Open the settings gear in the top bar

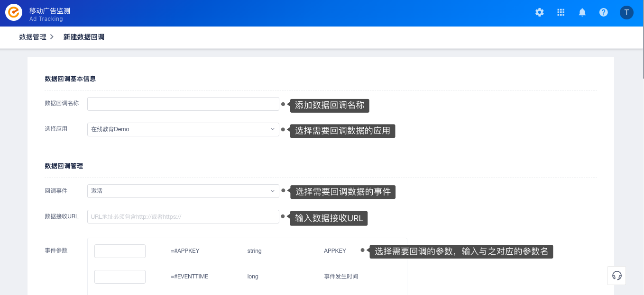540,12
